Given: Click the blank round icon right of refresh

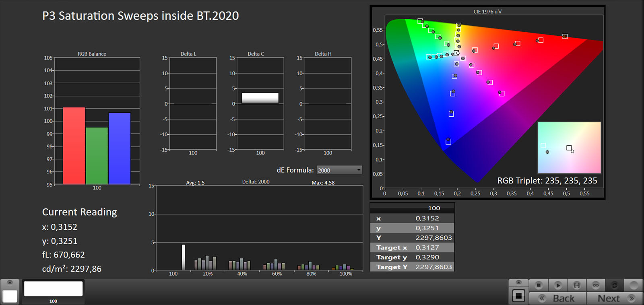Looking at the screenshot, I should coord(634,285).
